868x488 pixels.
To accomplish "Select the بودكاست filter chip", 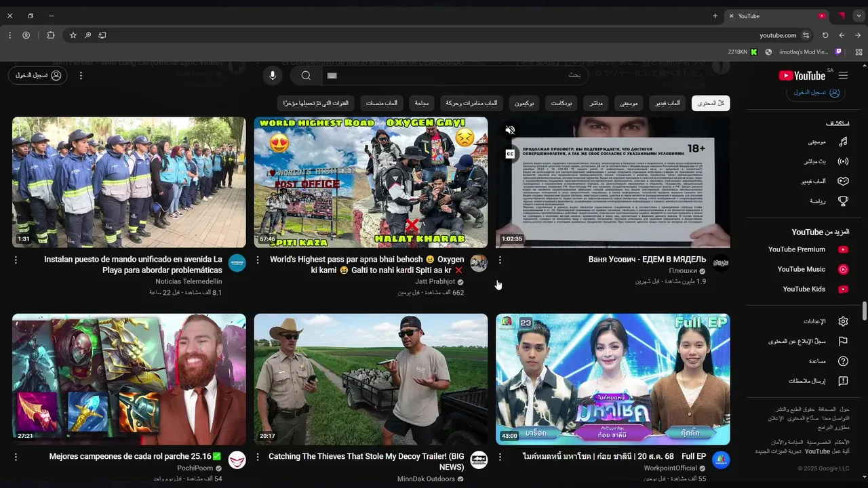I will click(x=561, y=103).
